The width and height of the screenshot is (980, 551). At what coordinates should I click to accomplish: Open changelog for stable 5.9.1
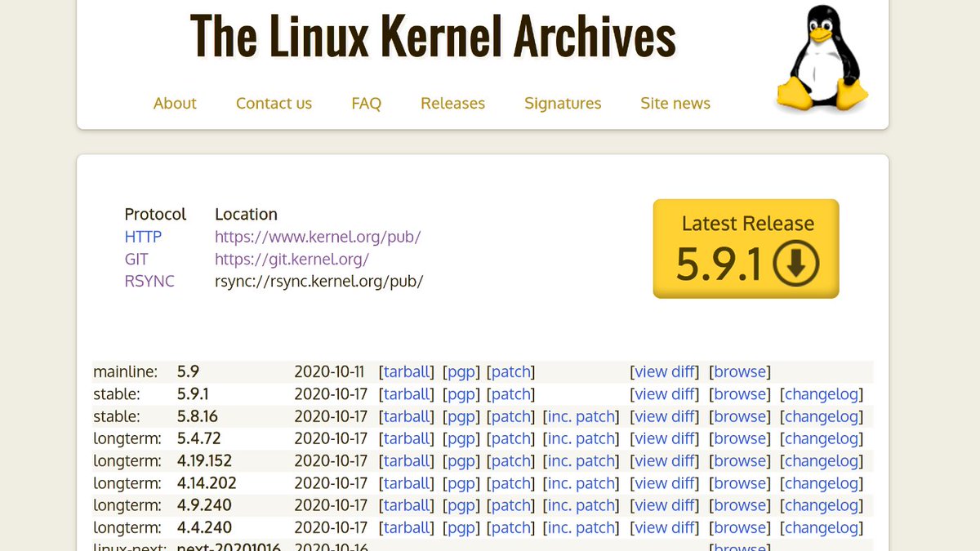(x=822, y=393)
